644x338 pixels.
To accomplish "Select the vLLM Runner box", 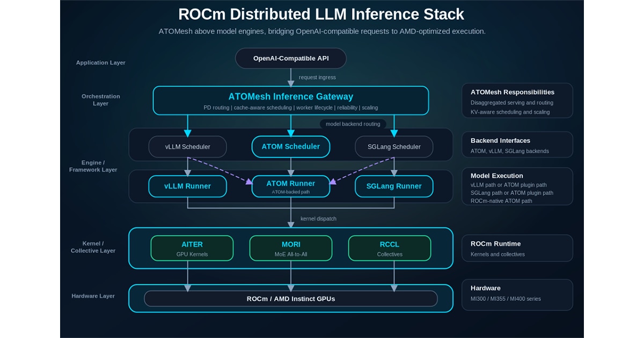I will click(x=187, y=186).
